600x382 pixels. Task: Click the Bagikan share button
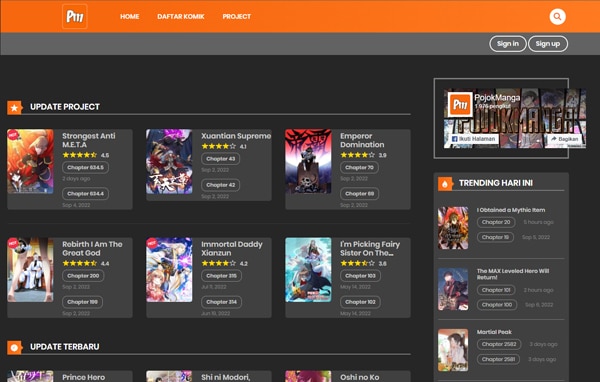[565, 139]
